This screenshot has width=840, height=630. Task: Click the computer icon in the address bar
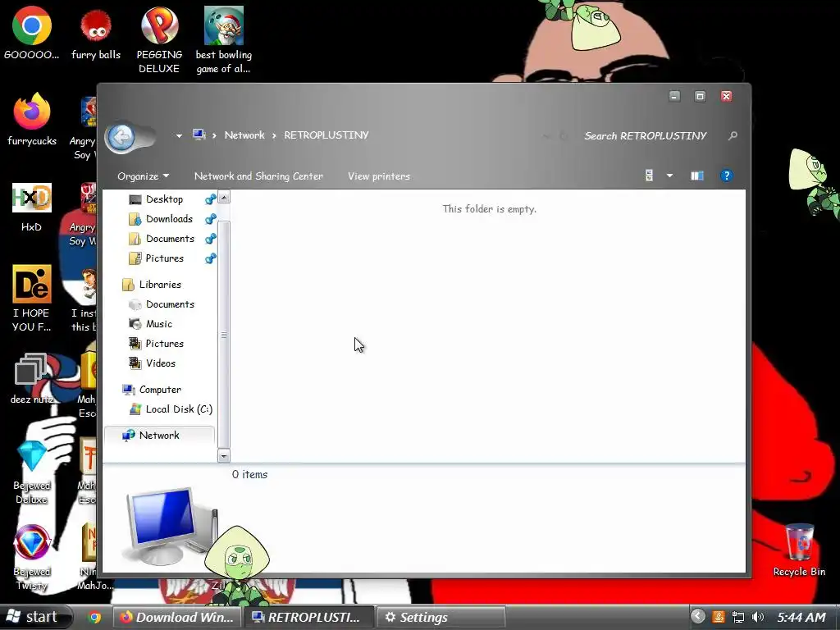click(x=199, y=135)
